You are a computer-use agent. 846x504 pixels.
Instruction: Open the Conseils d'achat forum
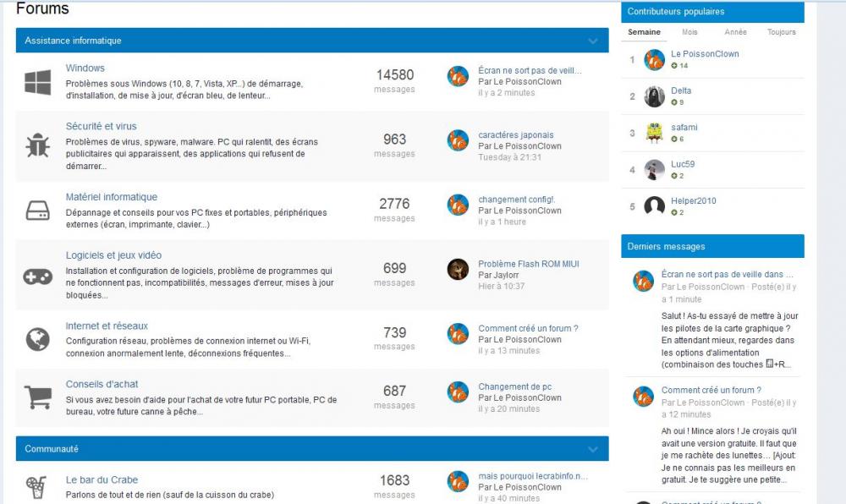(x=102, y=384)
